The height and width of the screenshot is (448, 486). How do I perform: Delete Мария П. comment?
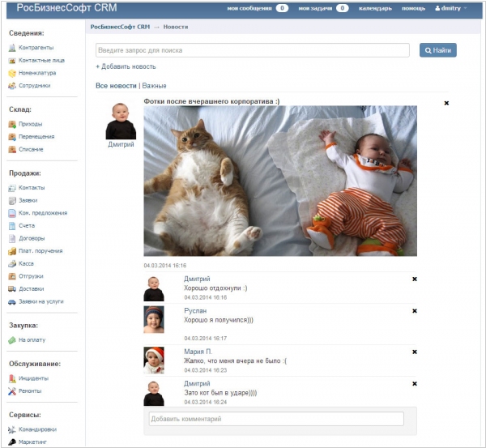[415, 352]
